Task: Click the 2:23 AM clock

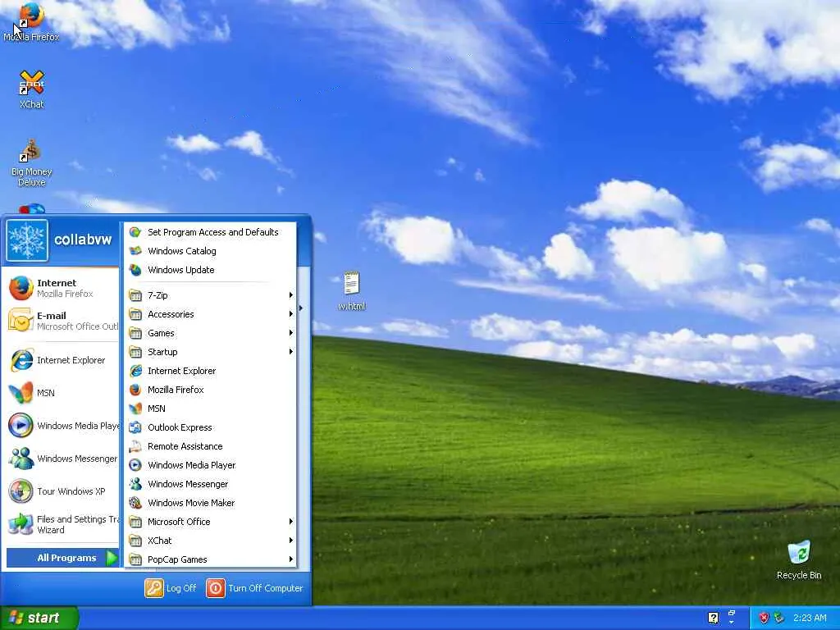Action: click(x=810, y=618)
